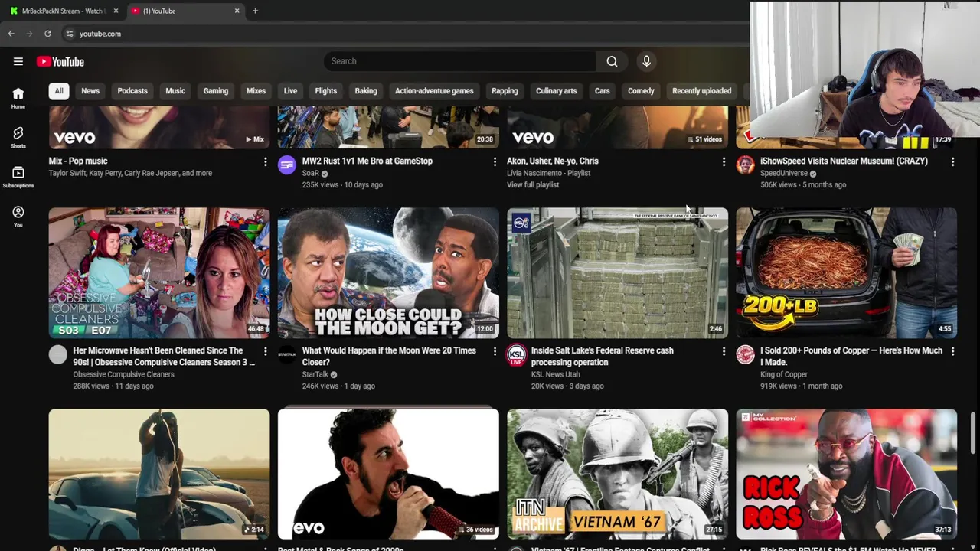Start voice search with microphone icon

[x=646, y=61]
